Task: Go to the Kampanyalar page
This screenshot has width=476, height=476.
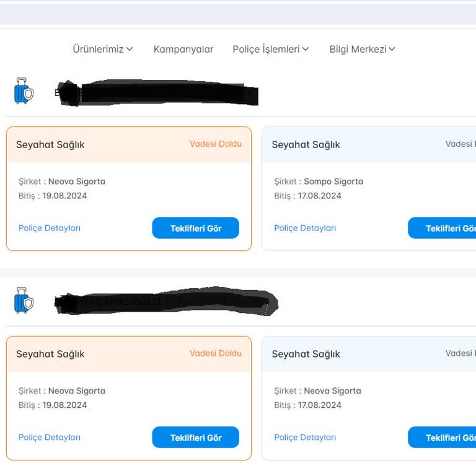Action: 183,49
